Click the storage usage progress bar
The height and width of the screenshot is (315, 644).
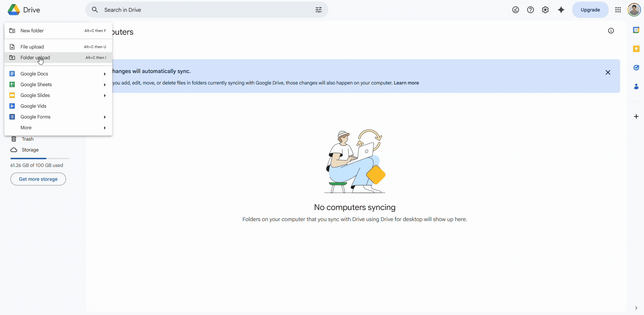click(x=40, y=158)
